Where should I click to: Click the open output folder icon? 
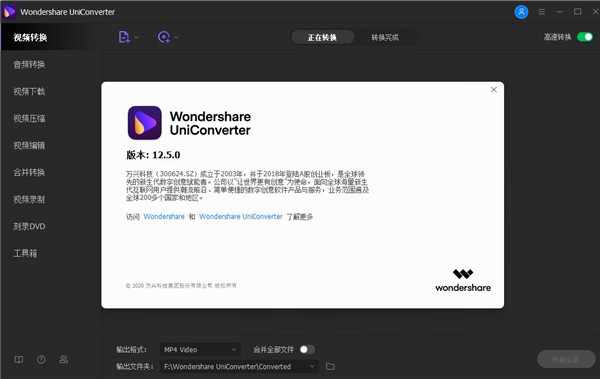pos(330,366)
